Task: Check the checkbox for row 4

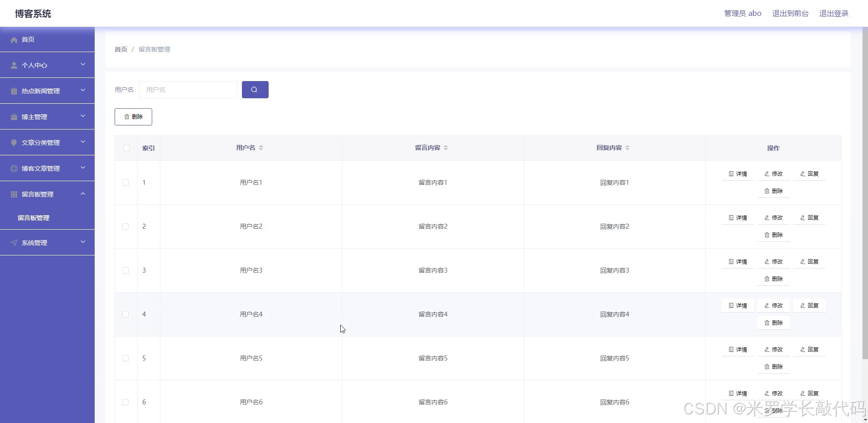Action: 125,314
